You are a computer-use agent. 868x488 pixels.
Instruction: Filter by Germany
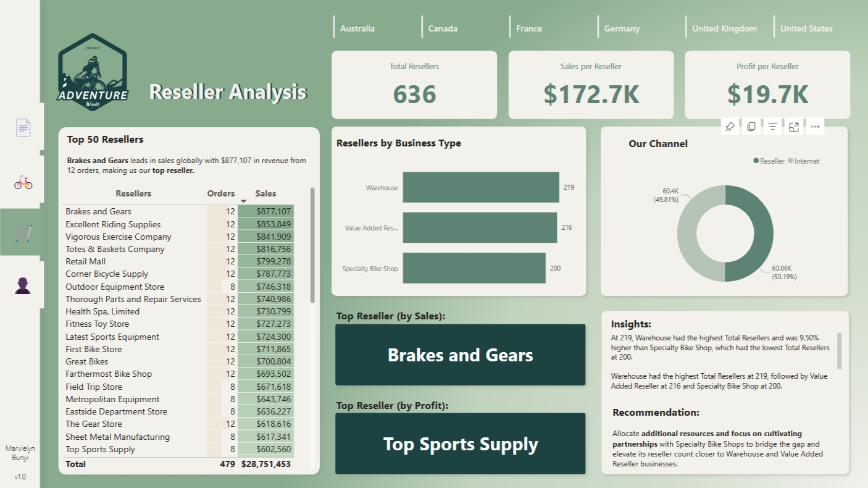tap(622, 28)
